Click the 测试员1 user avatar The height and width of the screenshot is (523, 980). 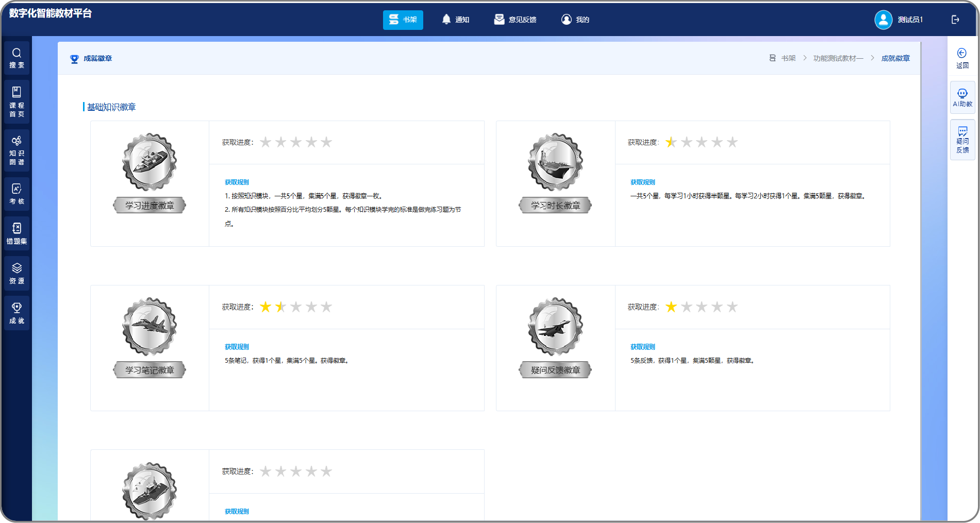(x=883, y=20)
